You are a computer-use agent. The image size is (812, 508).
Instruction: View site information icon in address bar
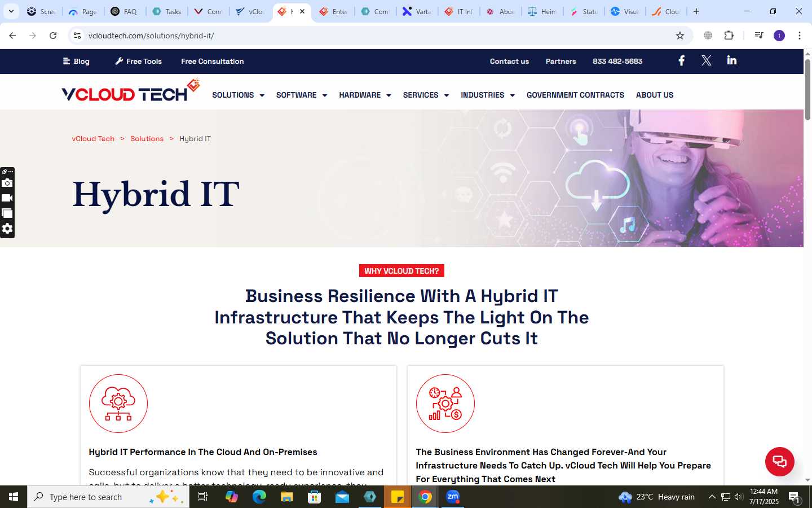[77, 36]
